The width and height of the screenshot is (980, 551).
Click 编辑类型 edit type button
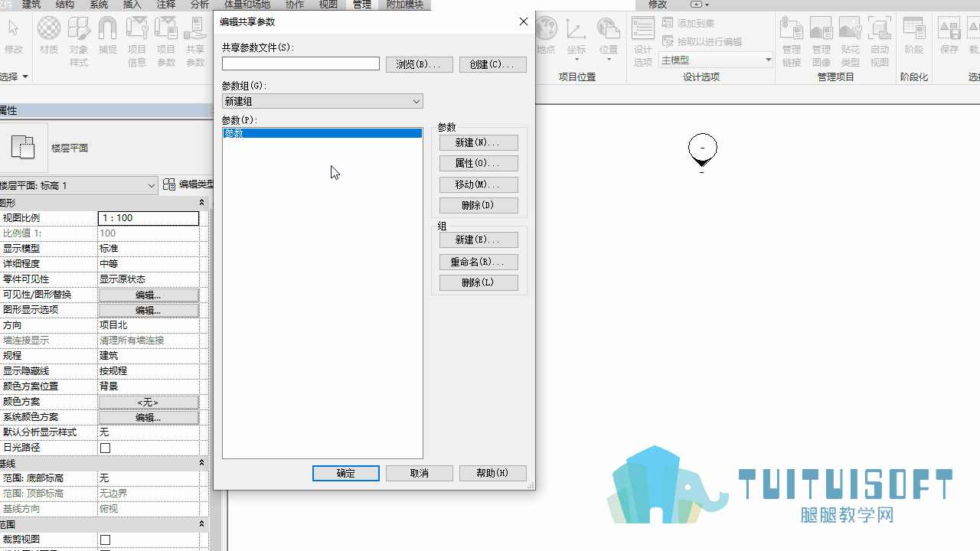coord(189,184)
